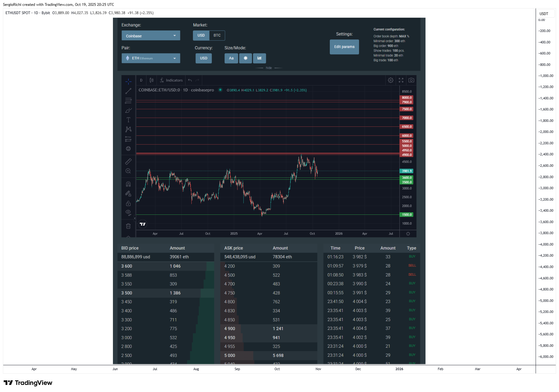Viewport: 559px width, 392px height.
Task: Switch embedded chart to fullscreen mode
Action: (x=401, y=80)
